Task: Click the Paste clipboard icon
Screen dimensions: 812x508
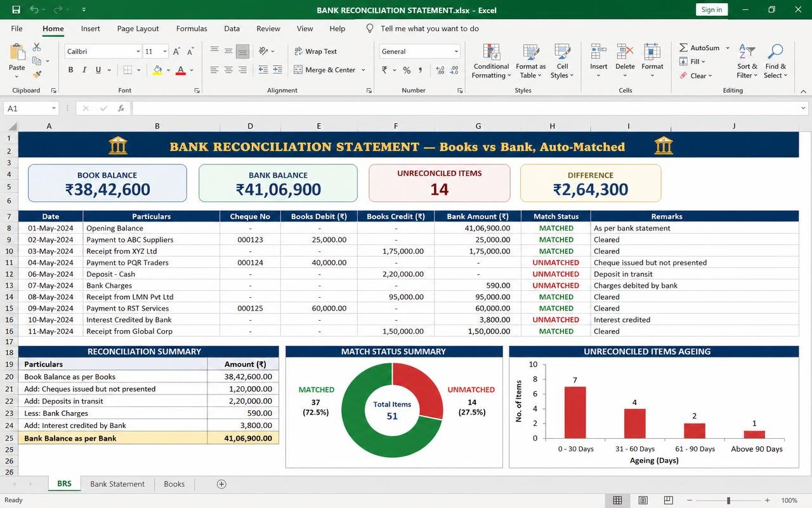Action: point(17,53)
